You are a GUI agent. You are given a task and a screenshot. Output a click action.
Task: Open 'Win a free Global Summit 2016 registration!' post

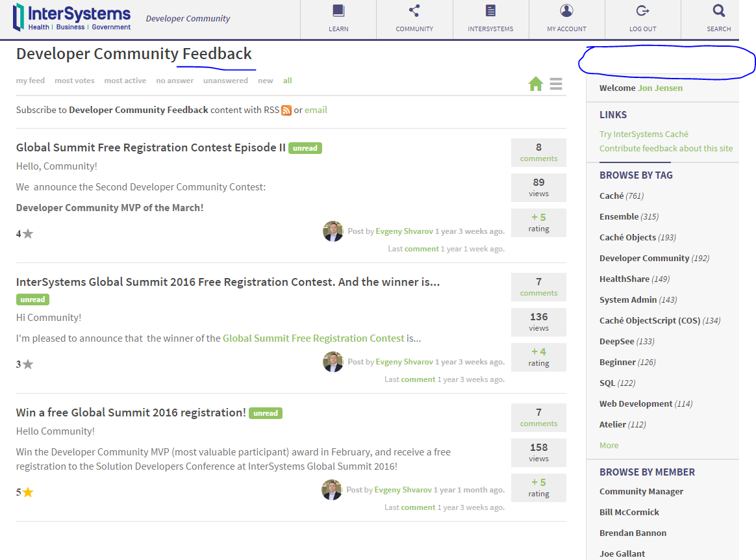point(131,413)
